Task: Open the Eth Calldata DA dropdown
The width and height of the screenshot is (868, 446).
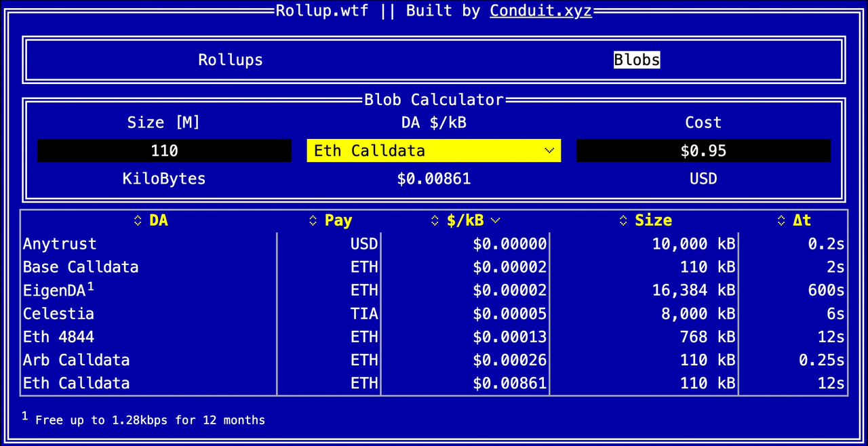Action: click(x=433, y=150)
